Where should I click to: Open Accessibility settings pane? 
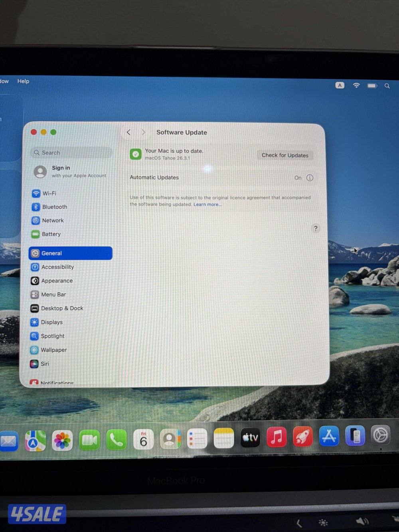pos(57,267)
